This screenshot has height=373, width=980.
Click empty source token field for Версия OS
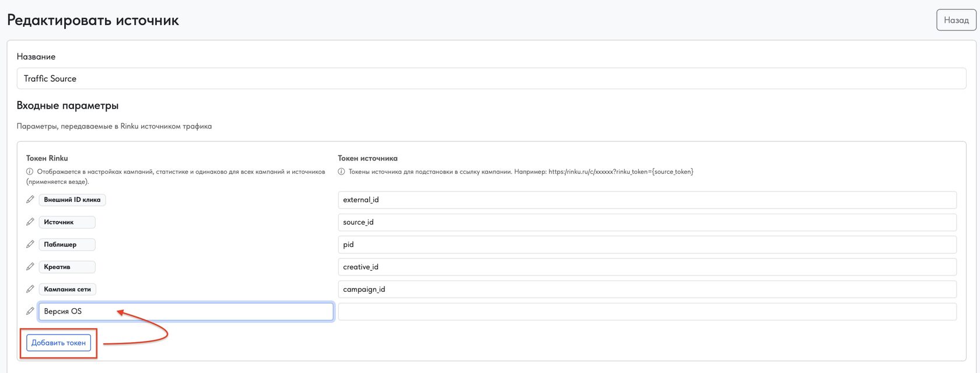coord(647,312)
